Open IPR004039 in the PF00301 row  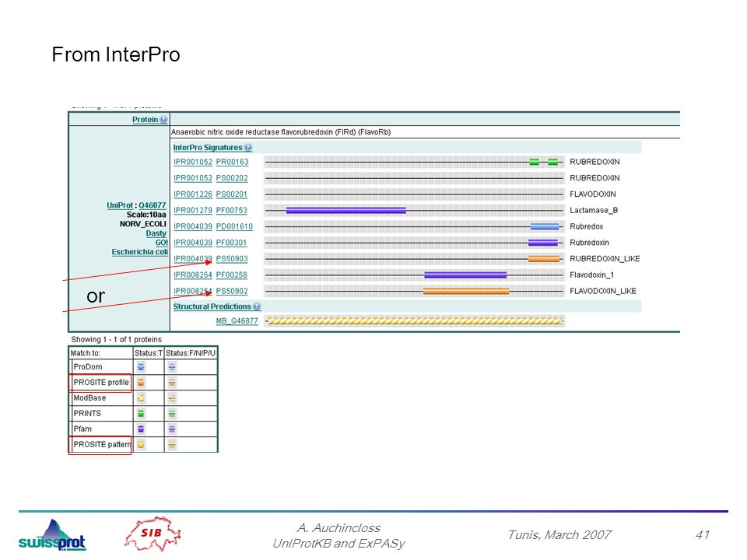coord(193,243)
